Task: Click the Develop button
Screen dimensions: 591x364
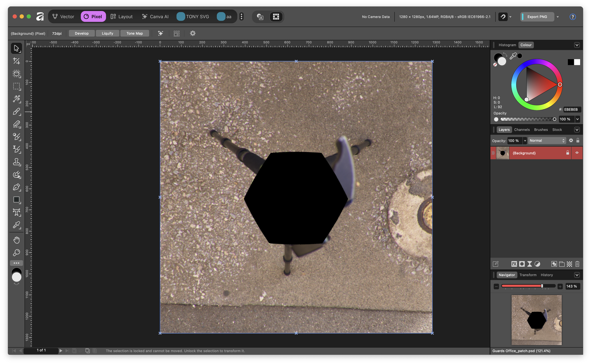Action: (x=82, y=33)
